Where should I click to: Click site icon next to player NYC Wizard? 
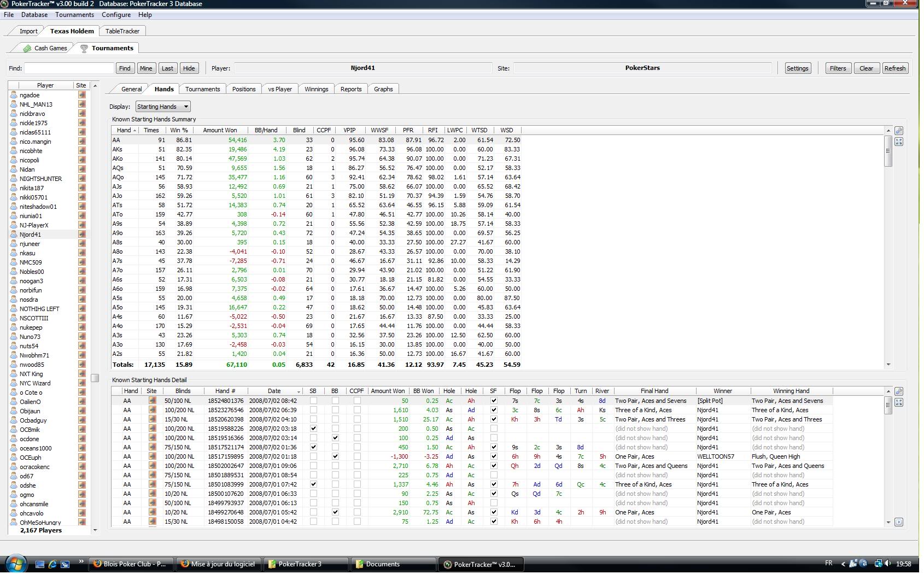coord(82,383)
